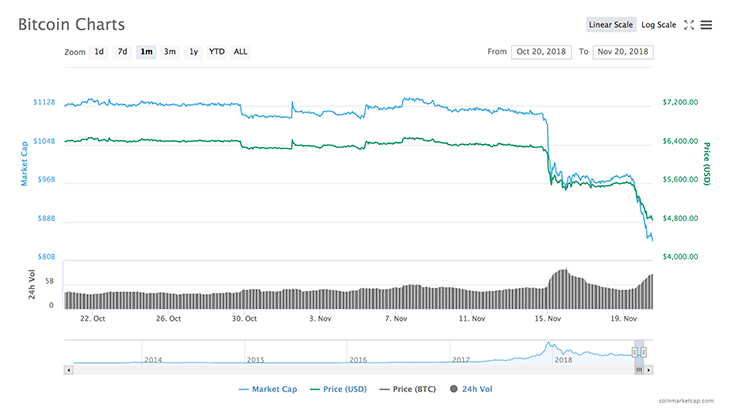The image size is (750, 413).
Task: Click the $104B market cap label
Action: 44,141
